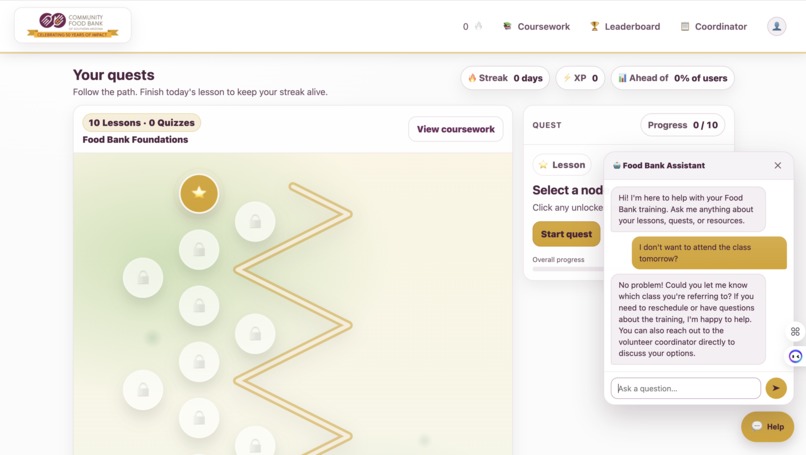Screen dimensions: 806x455
Task: Start the quest
Action: tap(566, 234)
